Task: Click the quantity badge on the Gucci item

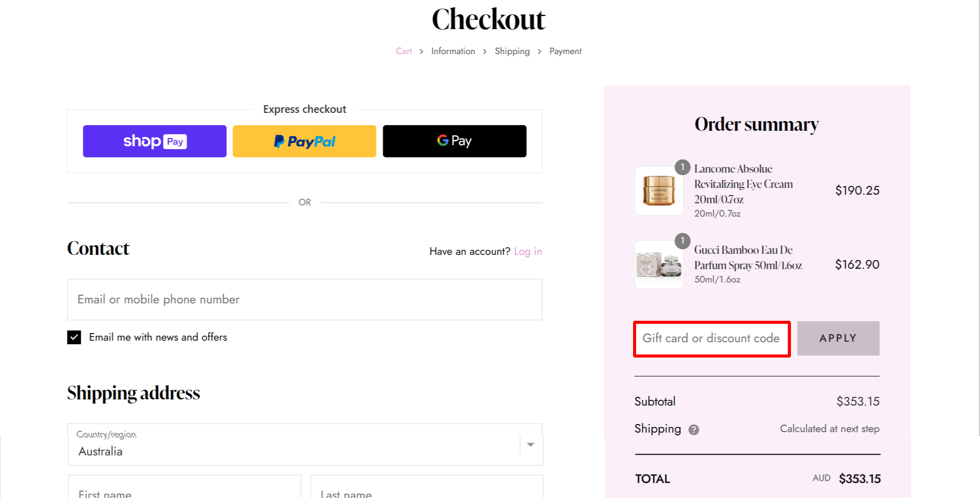Action: pyautogui.click(x=682, y=241)
